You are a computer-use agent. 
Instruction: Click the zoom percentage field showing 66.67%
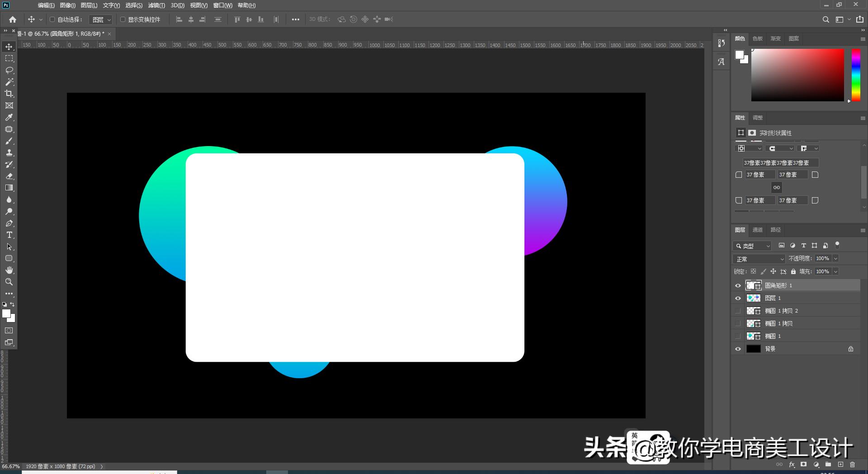tap(10, 466)
